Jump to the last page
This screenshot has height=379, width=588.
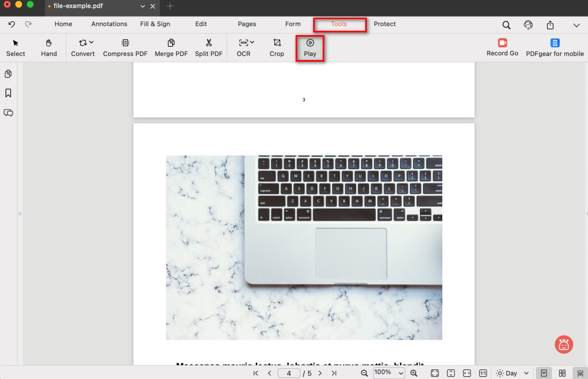[x=334, y=373]
